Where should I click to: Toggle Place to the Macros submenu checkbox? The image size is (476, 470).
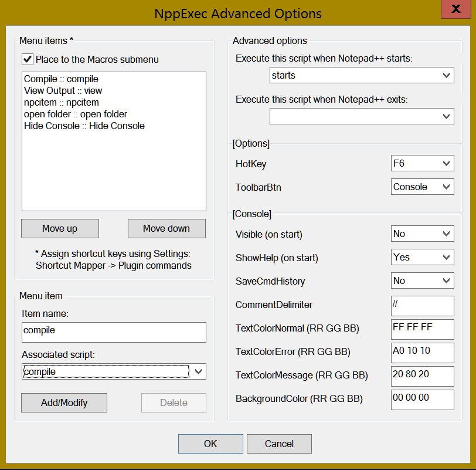tap(28, 59)
